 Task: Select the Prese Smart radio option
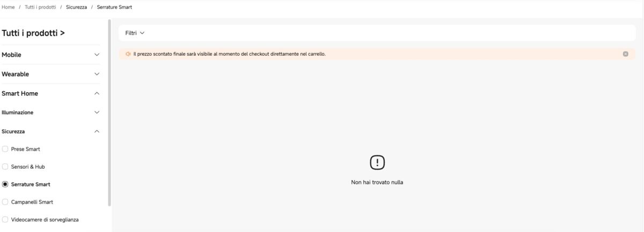coord(5,149)
